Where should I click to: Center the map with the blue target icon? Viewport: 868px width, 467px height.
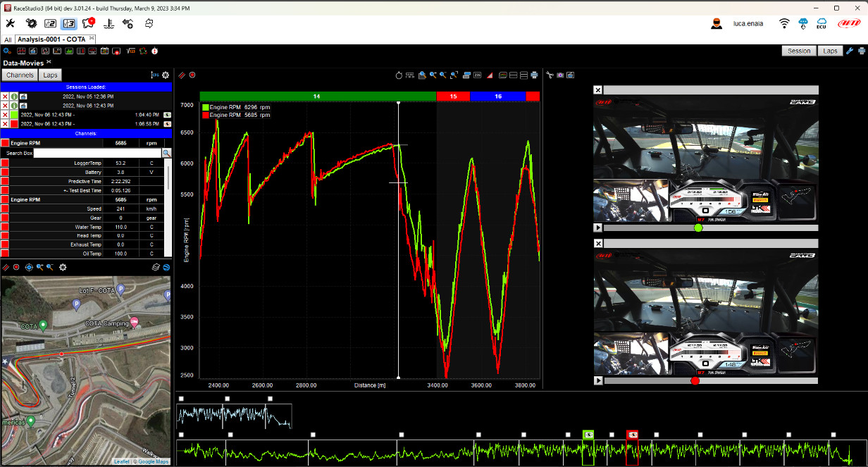pyautogui.click(x=29, y=268)
